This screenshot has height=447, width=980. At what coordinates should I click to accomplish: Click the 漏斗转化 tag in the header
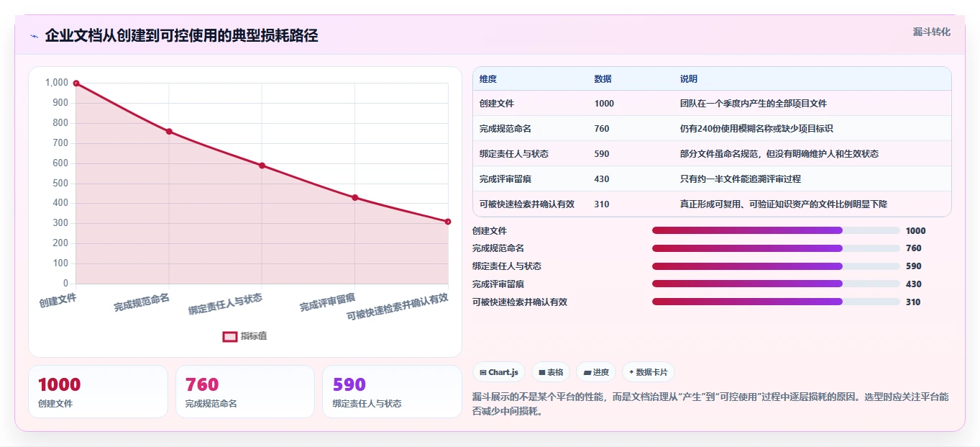(932, 32)
